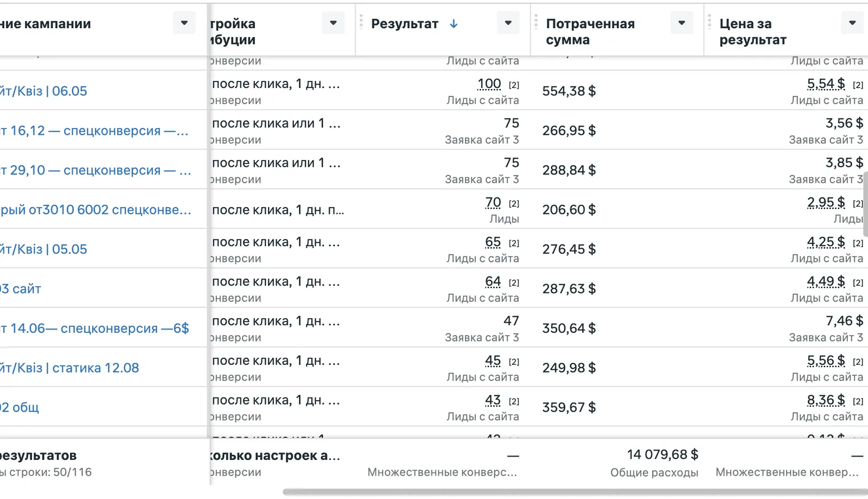Select the amount spent 554,38 $
The width and height of the screenshot is (868, 499).
569,91
